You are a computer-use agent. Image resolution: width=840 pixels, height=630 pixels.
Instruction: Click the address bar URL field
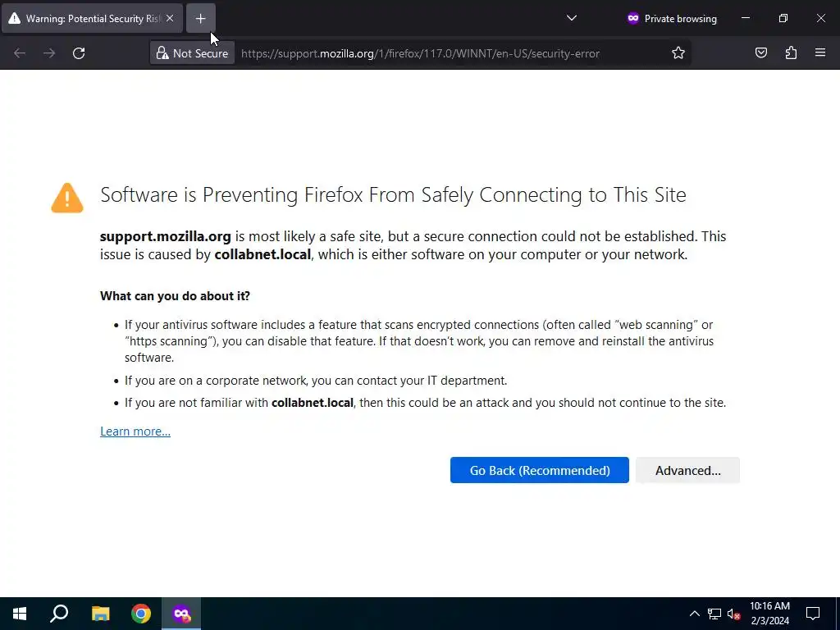pos(443,53)
